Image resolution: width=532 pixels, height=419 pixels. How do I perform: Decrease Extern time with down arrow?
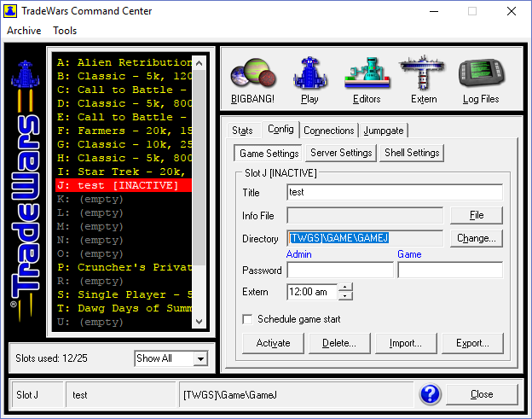point(345,296)
